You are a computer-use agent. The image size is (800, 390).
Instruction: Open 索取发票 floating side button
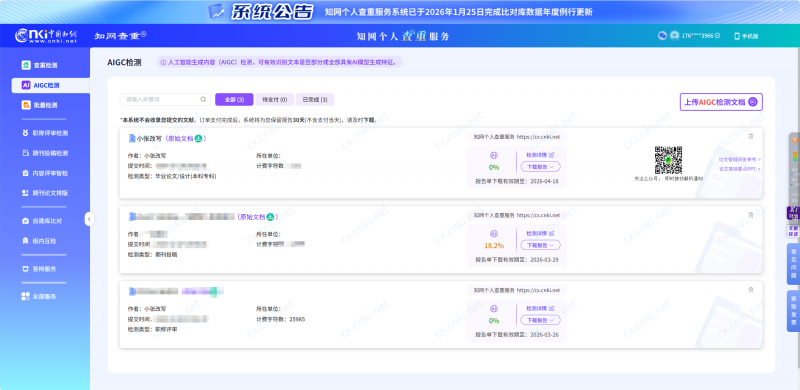click(x=793, y=311)
